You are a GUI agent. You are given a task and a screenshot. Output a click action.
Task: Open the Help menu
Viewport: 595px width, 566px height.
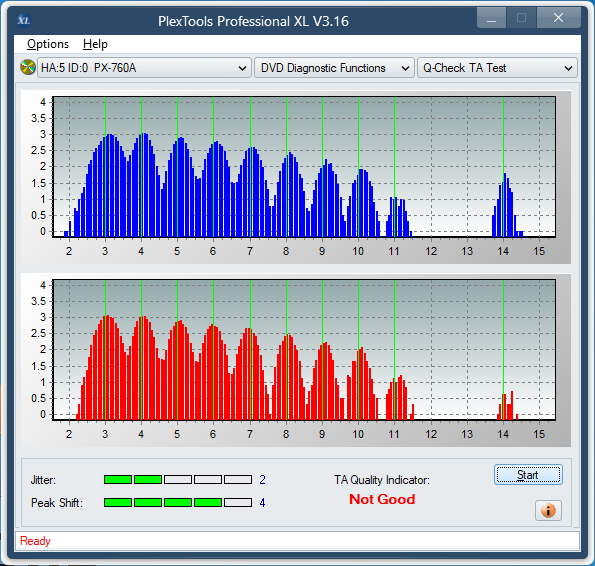95,44
